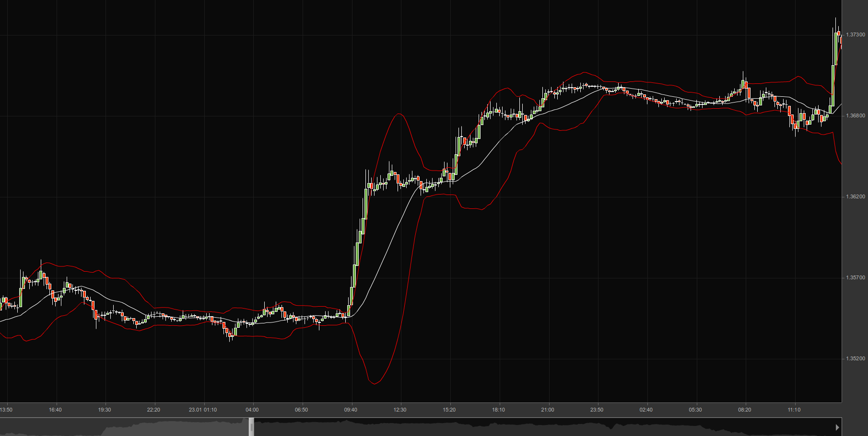Click the upper Bollinger band peak near 12:30
The height and width of the screenshot is (436, 868).
(399, 114)
